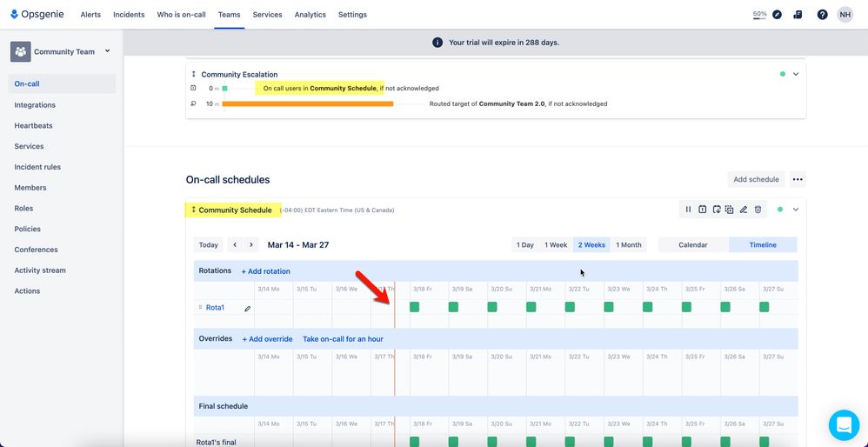This screenshot has width=868, height=447.
Task: Pause the Community Schedule using pause icon
Action: tap(688, 209)
